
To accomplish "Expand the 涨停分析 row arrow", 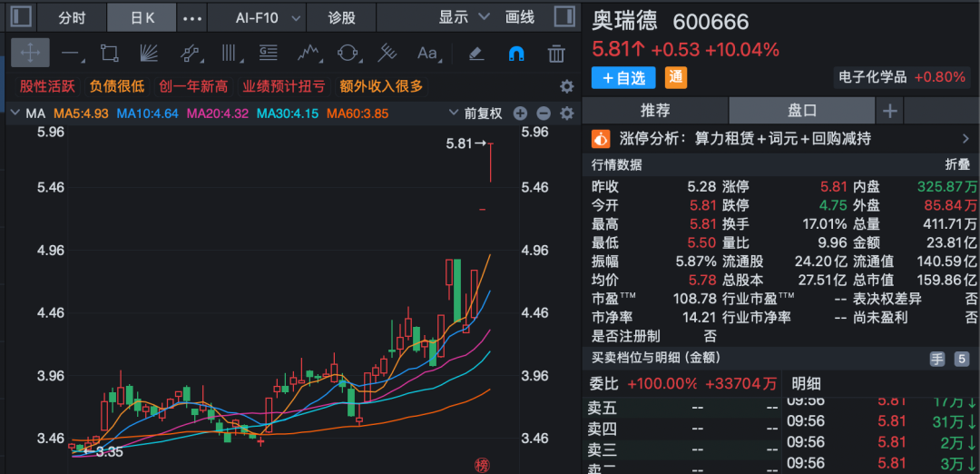I will (965, 139).
